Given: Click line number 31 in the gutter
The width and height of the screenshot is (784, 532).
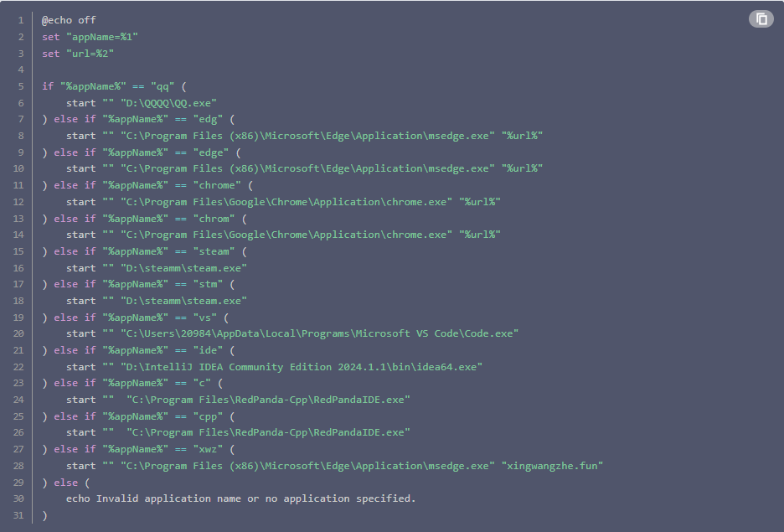Looking at the screenshot, I should click(20, 515).
